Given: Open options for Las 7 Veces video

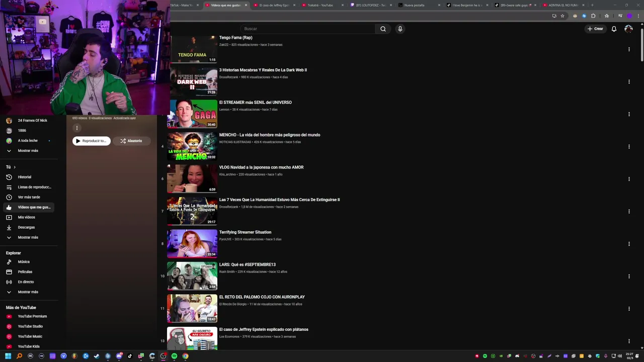Looking at the screenshot, I should pyautogui.click(x=629, y=211).
